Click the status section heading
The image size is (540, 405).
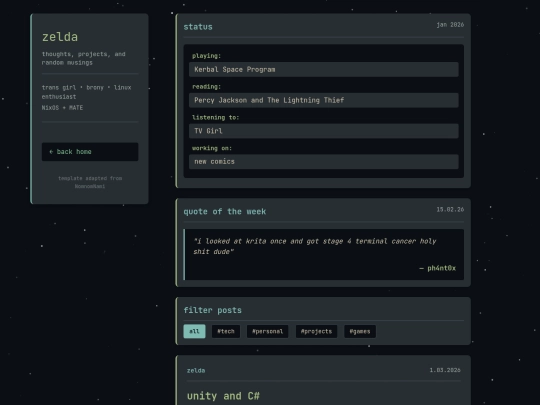click(x=198, y=27)
